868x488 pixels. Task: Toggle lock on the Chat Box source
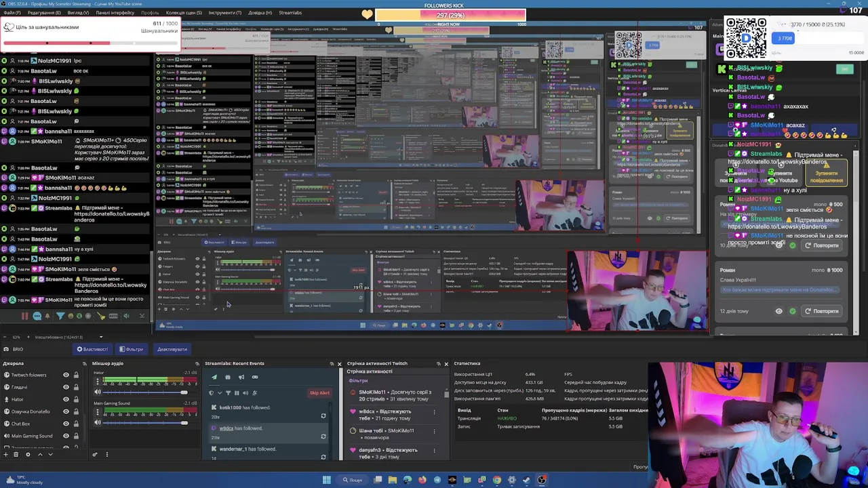click(76, 424)
